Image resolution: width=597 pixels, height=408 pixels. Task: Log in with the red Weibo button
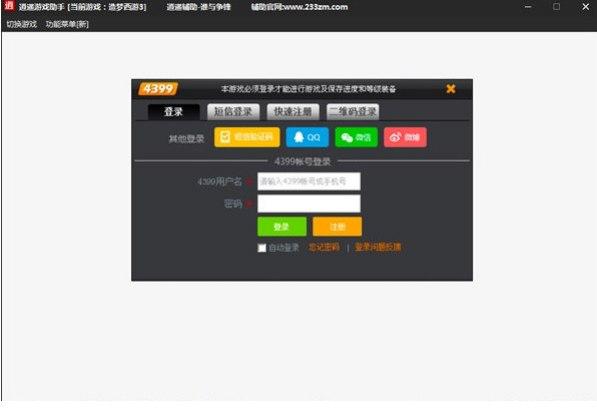[405, 137]
